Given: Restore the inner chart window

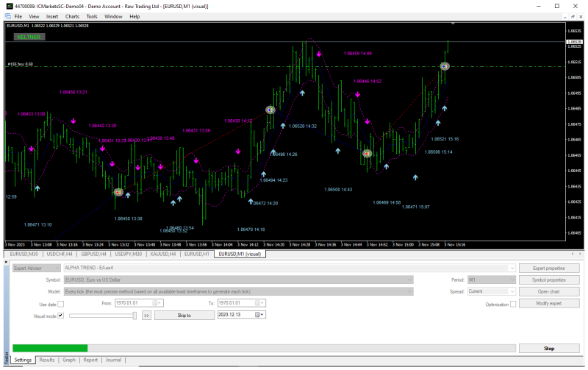Looking at the screenshot, I should coord(573,16).
